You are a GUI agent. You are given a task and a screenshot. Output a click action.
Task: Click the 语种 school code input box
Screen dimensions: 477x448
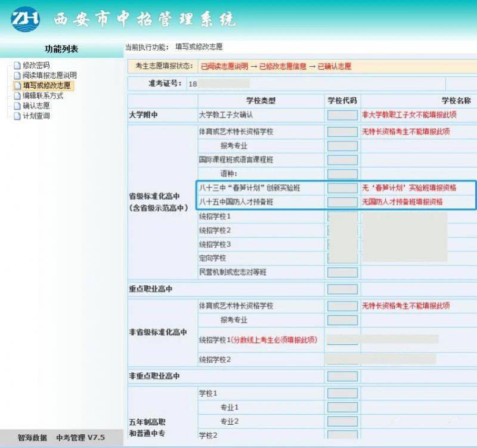point(342,174)
